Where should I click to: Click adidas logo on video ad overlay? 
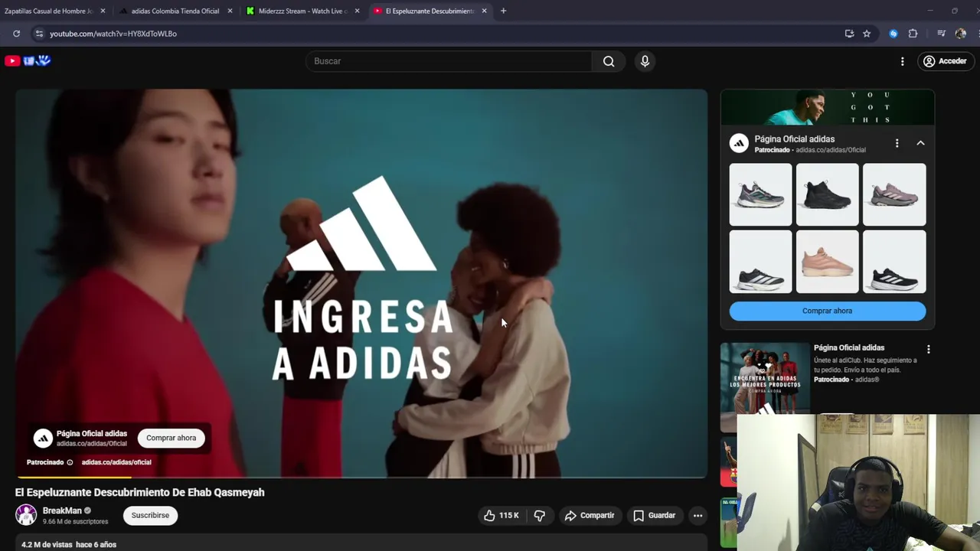click(x=43, y=438)
